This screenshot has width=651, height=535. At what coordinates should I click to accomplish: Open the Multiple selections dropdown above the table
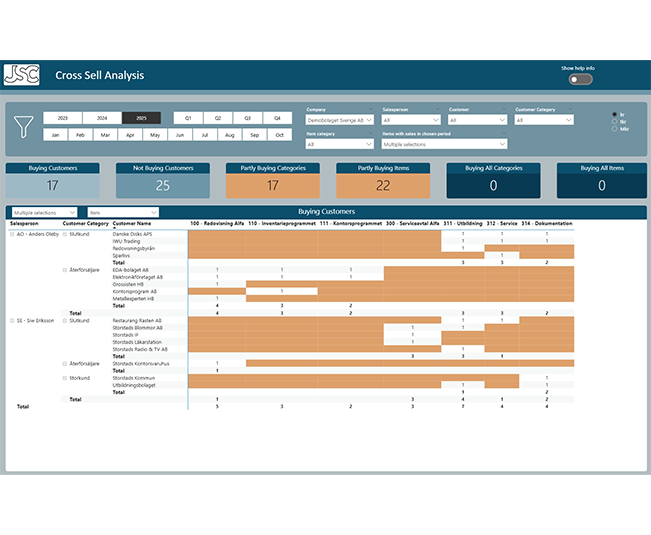coord(44,213)
